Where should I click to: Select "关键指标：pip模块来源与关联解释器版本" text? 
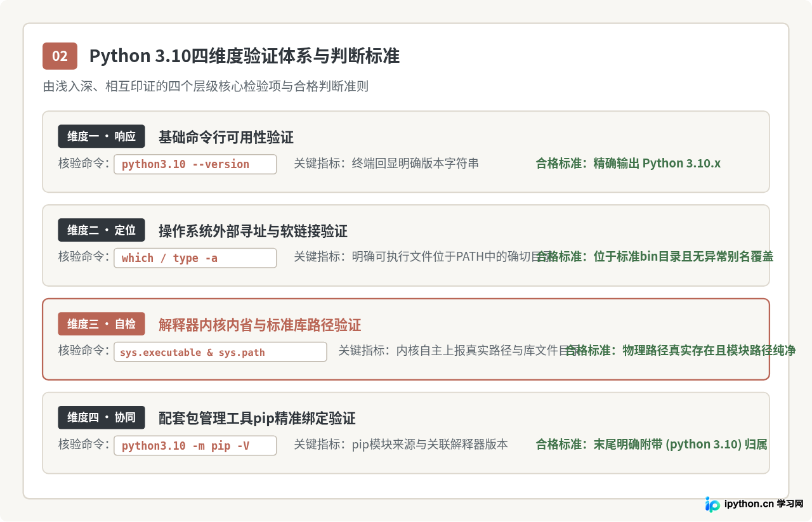[401, 445]
